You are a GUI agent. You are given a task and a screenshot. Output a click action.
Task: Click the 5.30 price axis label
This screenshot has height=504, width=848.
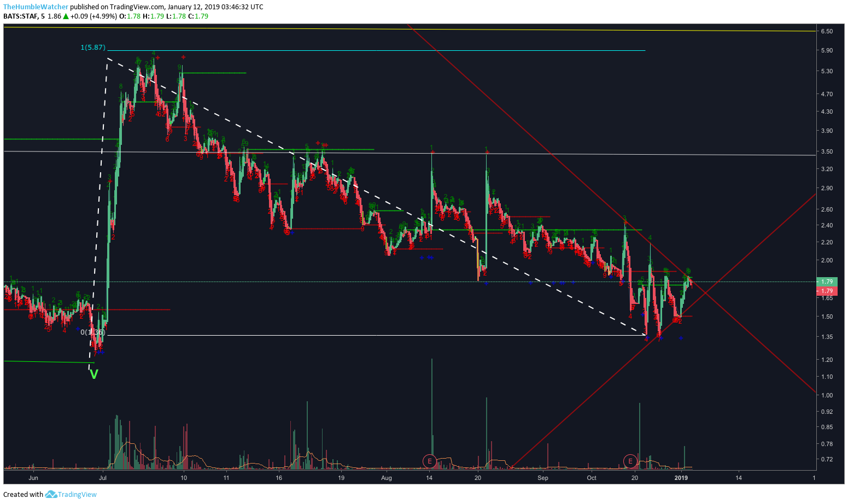tap(827, 72)
